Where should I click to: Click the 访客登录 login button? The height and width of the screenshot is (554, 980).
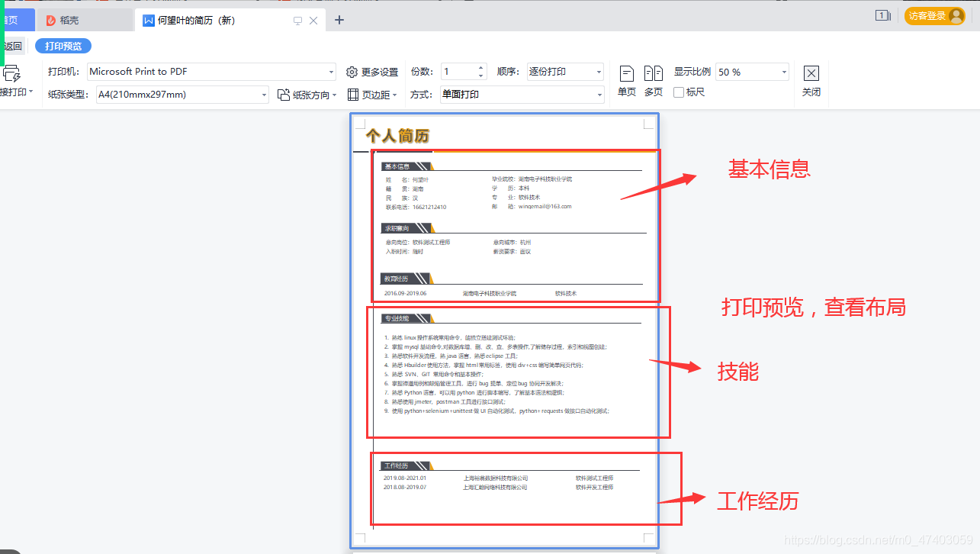click(x=935, y=15)
